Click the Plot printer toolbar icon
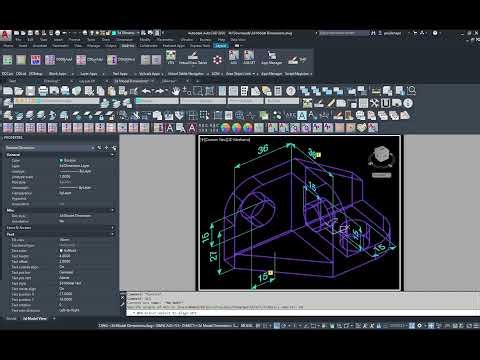This screenshot has height=360, width=480. click(x=43, y=91)
